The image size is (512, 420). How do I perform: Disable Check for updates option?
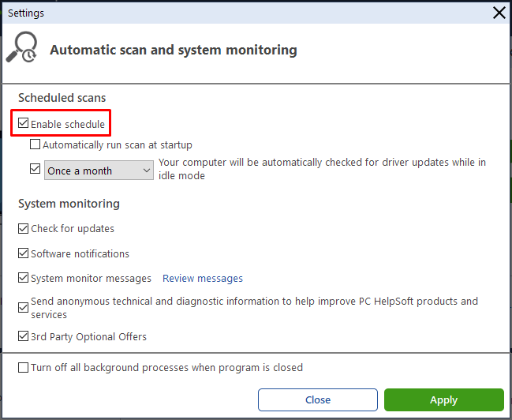[x=23, y=228]
